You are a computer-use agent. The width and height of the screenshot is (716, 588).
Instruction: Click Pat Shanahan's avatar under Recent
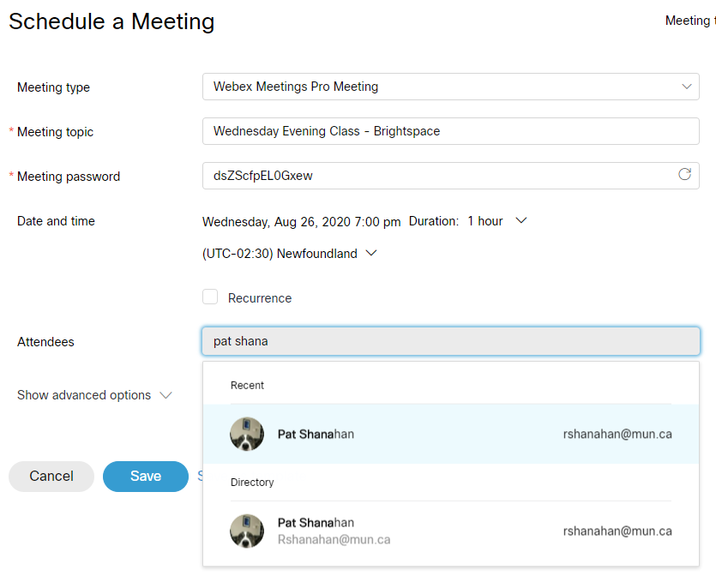(x=247, y=435)
